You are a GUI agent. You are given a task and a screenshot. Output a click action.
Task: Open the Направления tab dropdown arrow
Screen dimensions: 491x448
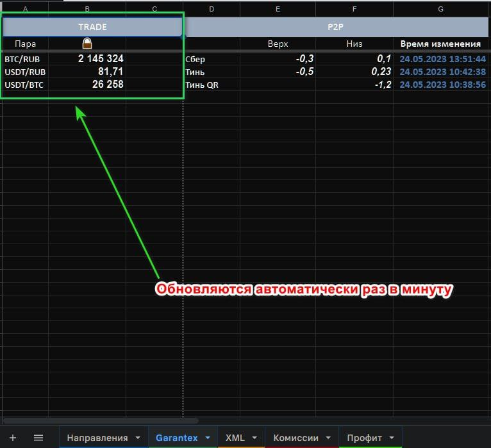pyautogui.click(x=138, y=438)
